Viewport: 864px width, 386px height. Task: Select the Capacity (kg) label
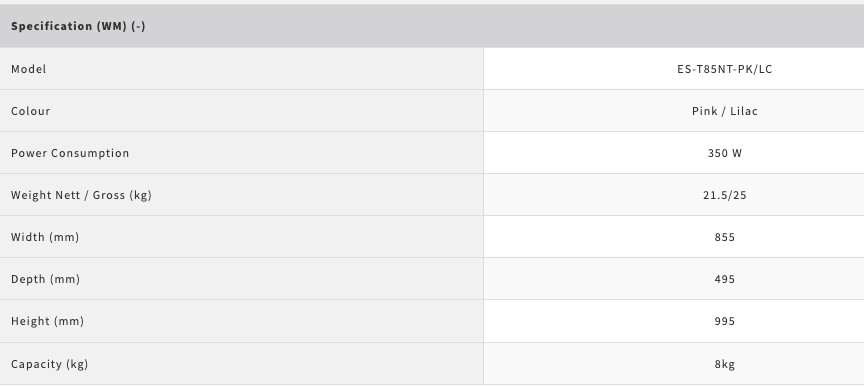click(x=50, y=363)
